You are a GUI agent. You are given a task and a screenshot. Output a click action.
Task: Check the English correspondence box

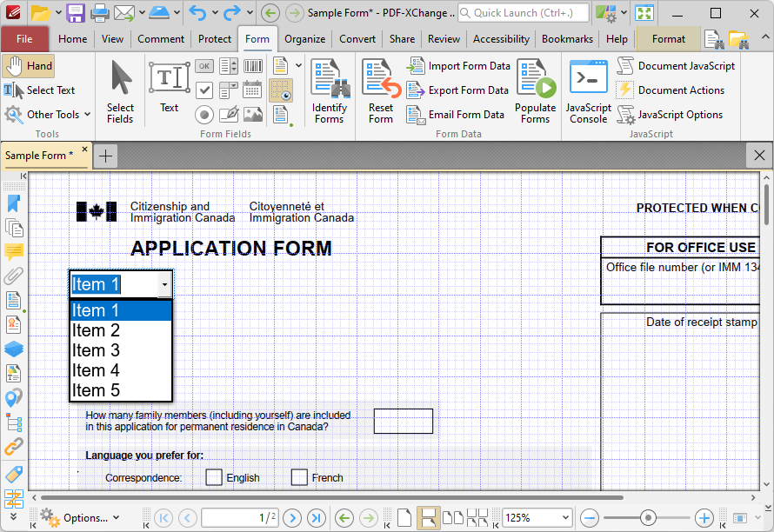click(x=214, y=477)
